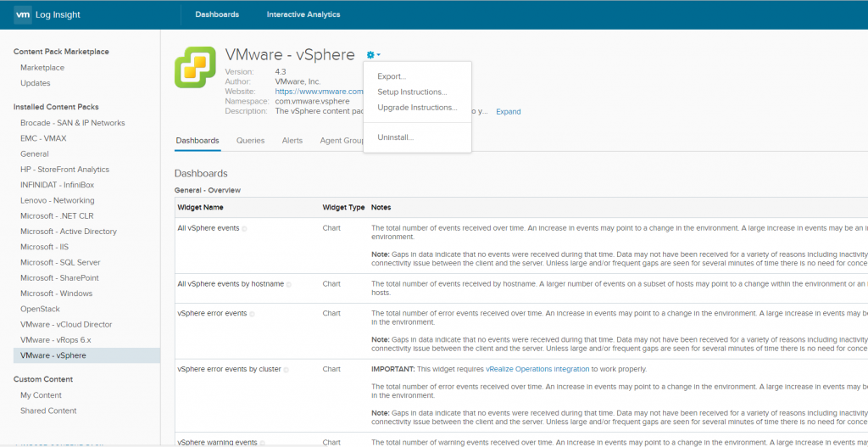Click the Notes column header
This screenshot has height=447, width=868.
click(x=381, y=207)
